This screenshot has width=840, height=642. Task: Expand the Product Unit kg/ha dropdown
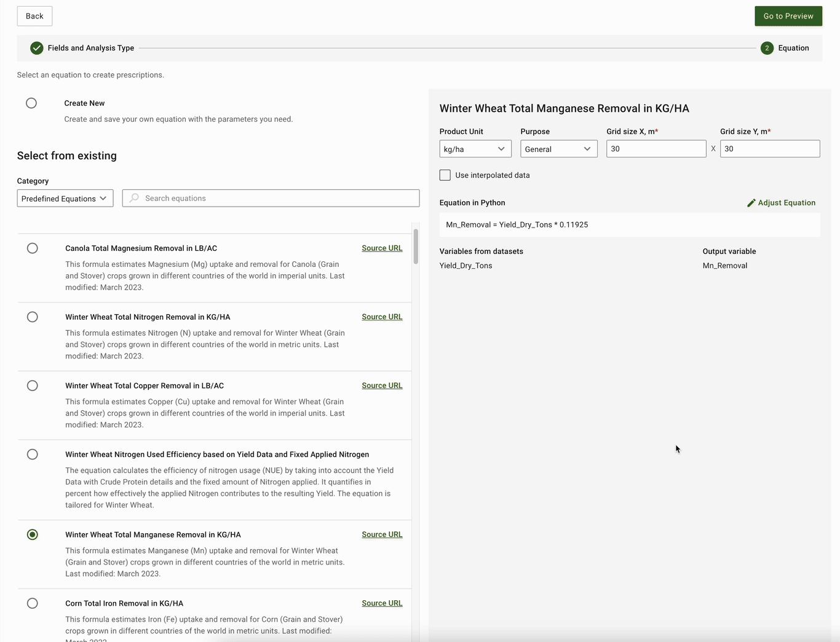tap(475, 149)
